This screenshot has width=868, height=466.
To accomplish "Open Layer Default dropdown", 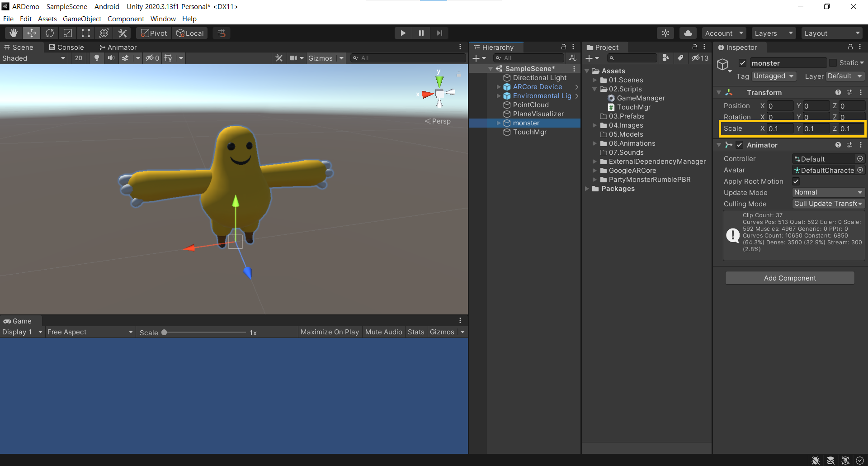I will pyautogui.click(x=845, y=76).
